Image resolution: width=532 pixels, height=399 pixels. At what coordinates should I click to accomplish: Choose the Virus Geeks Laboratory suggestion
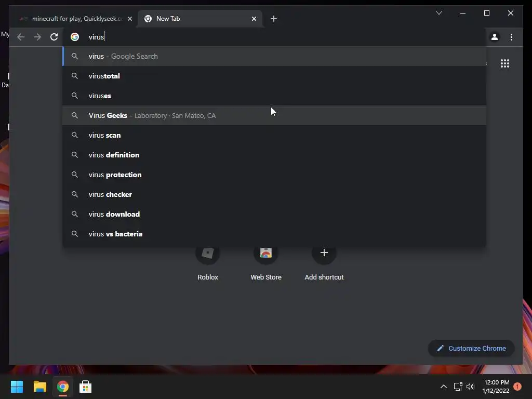(274, 115)
